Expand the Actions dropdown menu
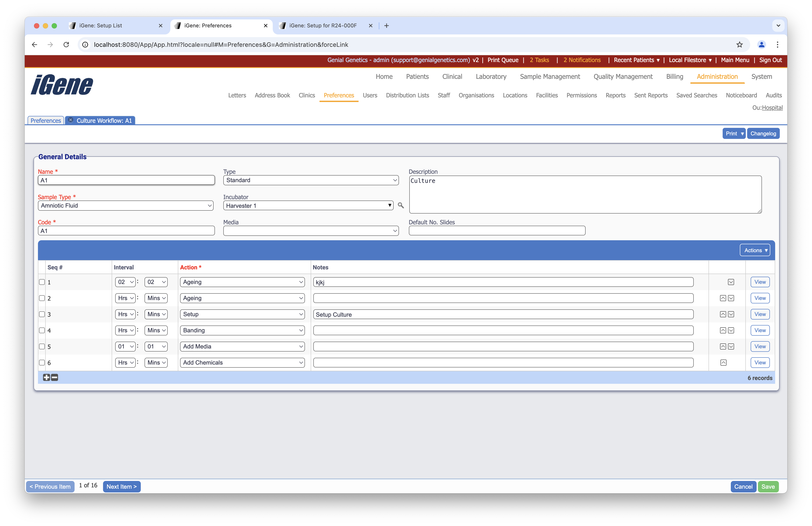Image resolution: width=812 pixels, height=526 pixels. (755, 250)
